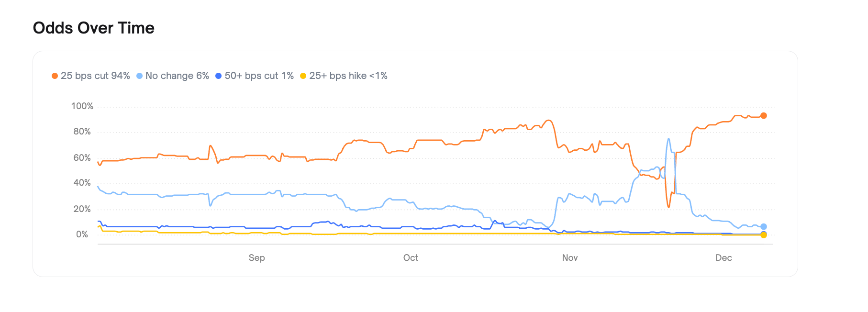This screenshot has width=868, height=312.
Task: Click the 40% y-axis label
Action: [x=82, y=183]
